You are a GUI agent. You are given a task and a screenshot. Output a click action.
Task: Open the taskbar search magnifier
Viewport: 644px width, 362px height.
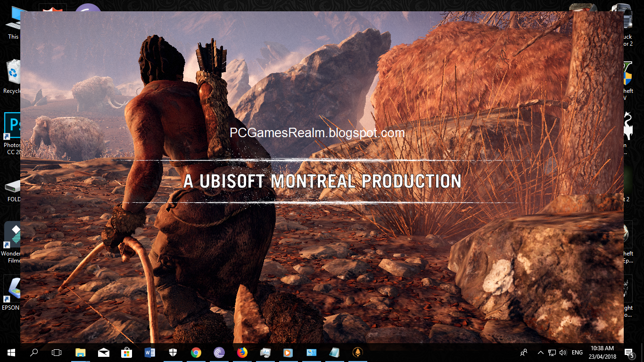point(33,352)
